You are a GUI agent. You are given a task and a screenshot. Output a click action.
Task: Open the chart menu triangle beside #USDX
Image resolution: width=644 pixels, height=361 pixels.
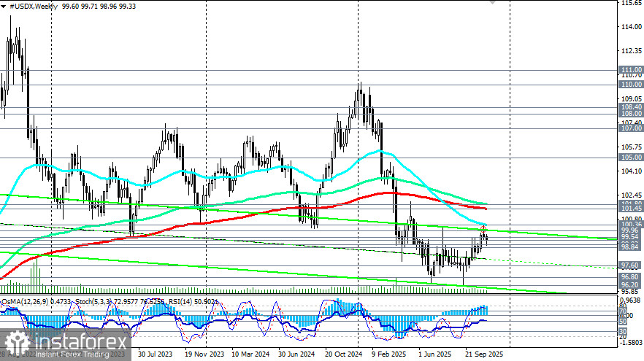point(4,7)
